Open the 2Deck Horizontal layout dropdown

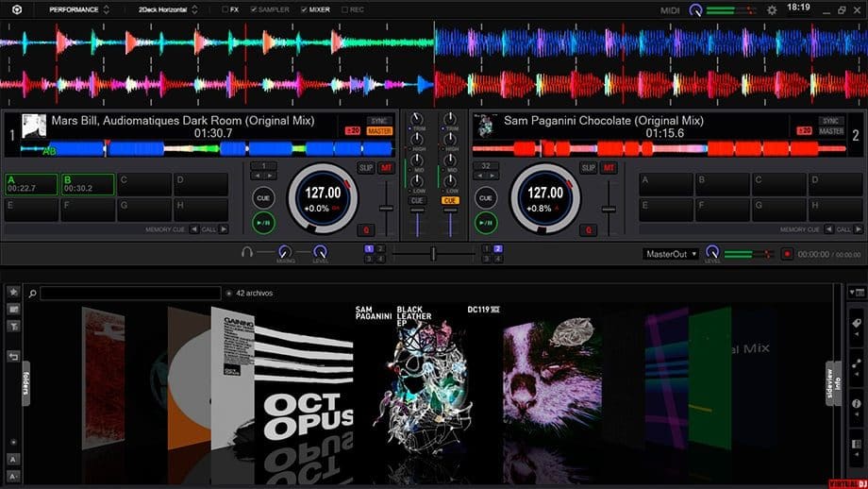tap(168, 9)
